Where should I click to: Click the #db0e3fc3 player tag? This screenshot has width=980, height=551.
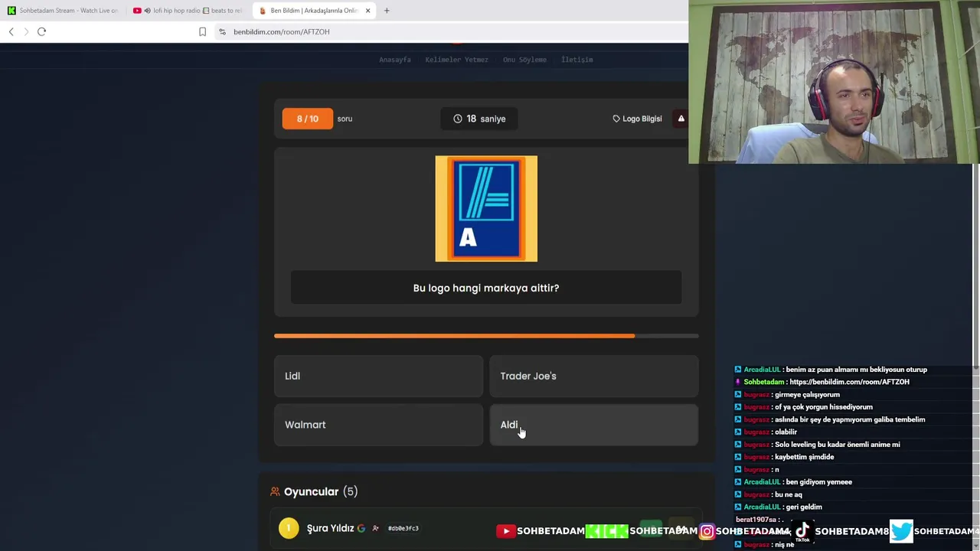tap(403, 528)
